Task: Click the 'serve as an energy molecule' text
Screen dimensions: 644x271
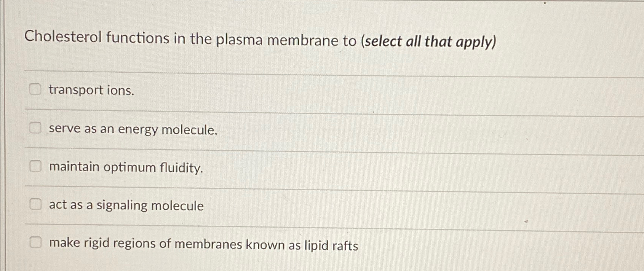Action: point(133,129)
